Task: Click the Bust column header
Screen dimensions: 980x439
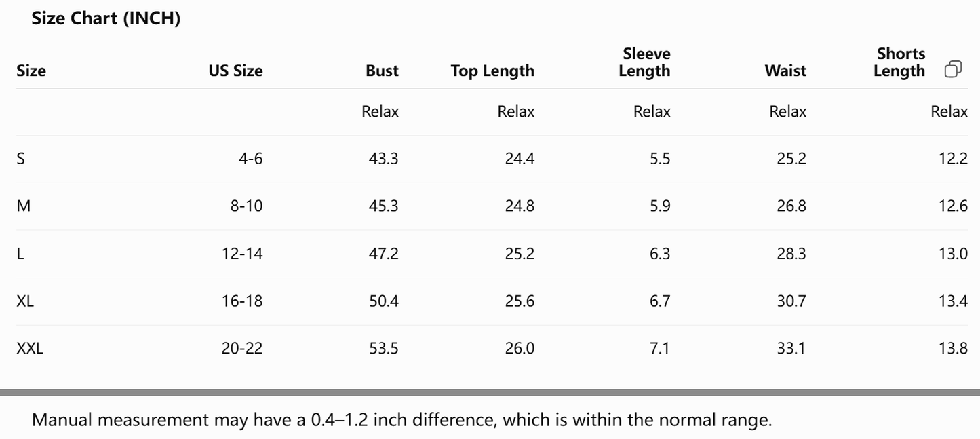Action: [382, 71]
